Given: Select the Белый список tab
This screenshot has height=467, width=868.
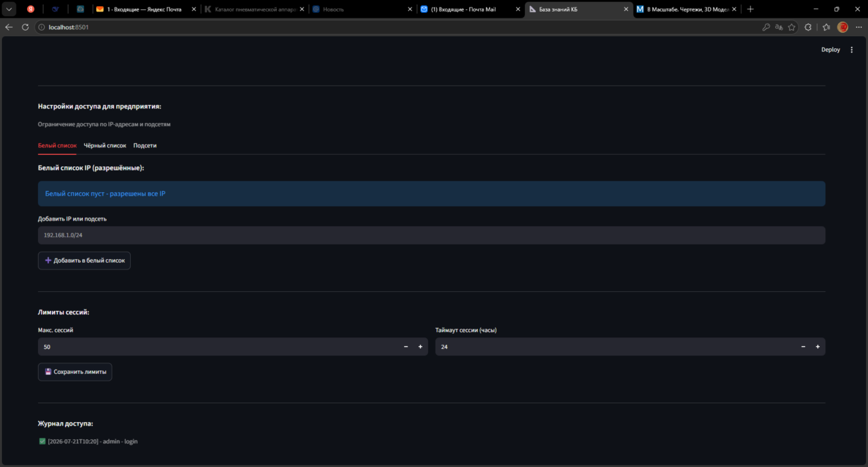Looking at the screenshot, I should click(57, 145).
